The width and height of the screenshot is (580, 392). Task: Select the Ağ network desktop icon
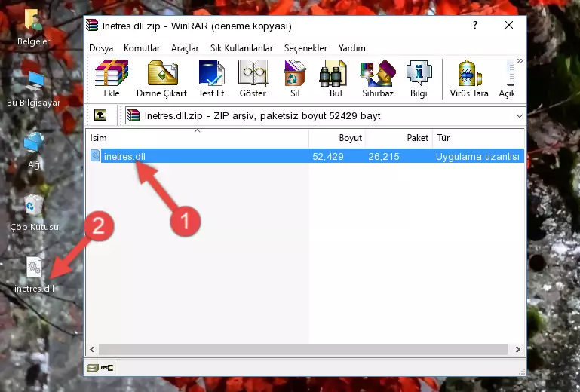pos(34,151)
